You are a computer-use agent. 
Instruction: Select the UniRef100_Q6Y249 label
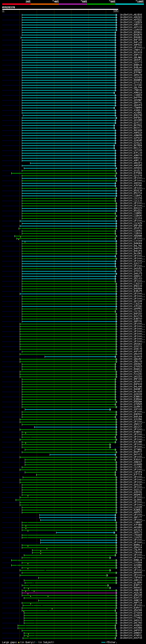point(131,301)
